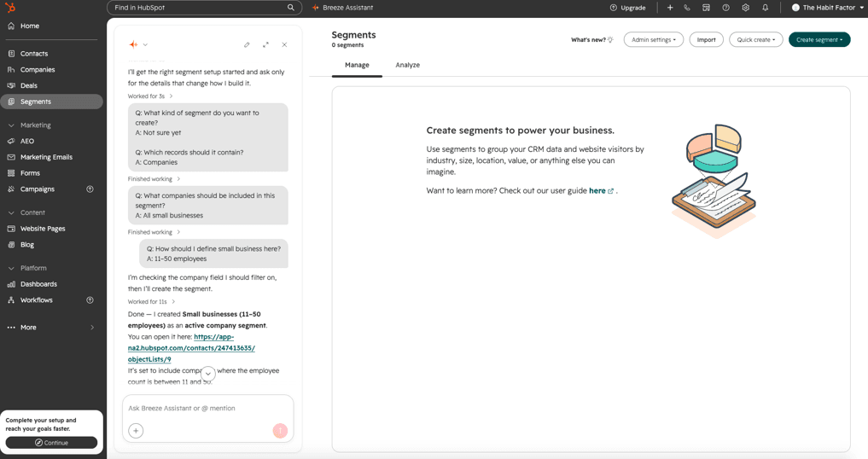
Task: Collapse the Marketing section
Action: (x=11, y=125)
